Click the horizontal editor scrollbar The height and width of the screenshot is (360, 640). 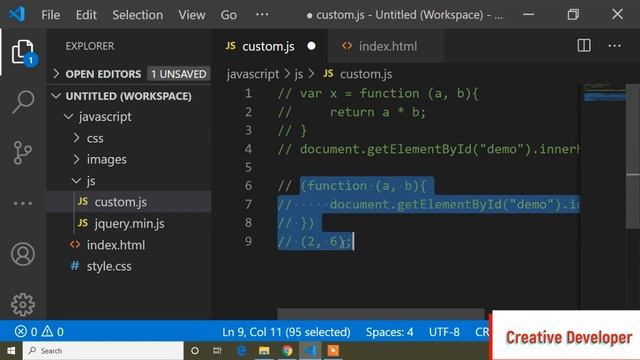point(380,314)
